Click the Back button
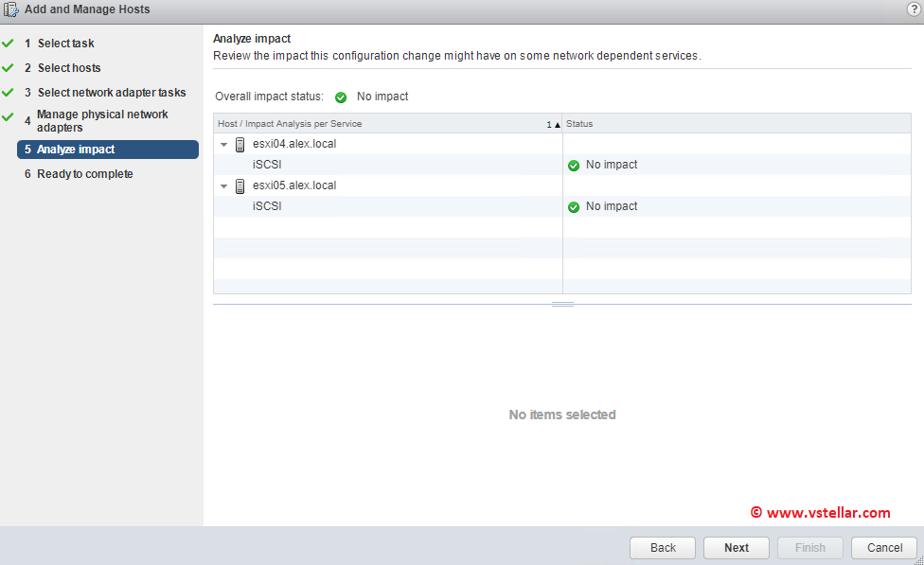The image size is (924, 565). (x=663, y=548)
